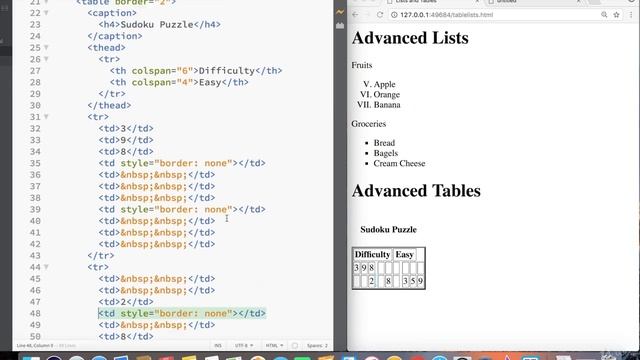
Task: Open the zoom magnifier icon in the address bar
Action: (604, 15)
